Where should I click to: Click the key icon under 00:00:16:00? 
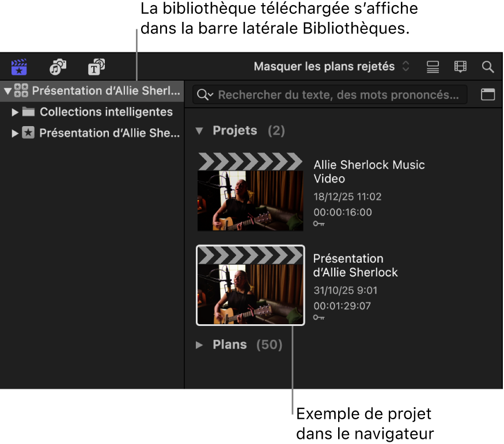tap(319, 223)
